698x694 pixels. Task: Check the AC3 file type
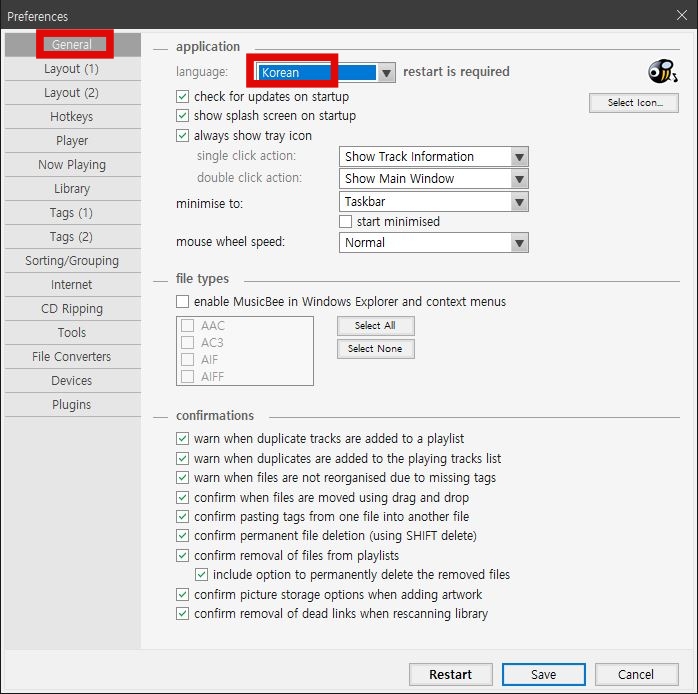click(x=187, y=342)
